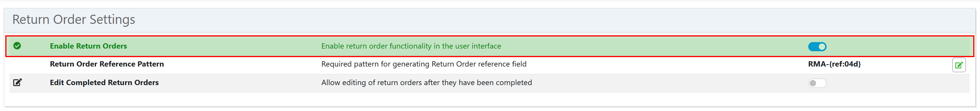Viewport: 980px width, 111px height.
Task: Click the grey toggle knob for completed orders
Action: coord(813,83)
